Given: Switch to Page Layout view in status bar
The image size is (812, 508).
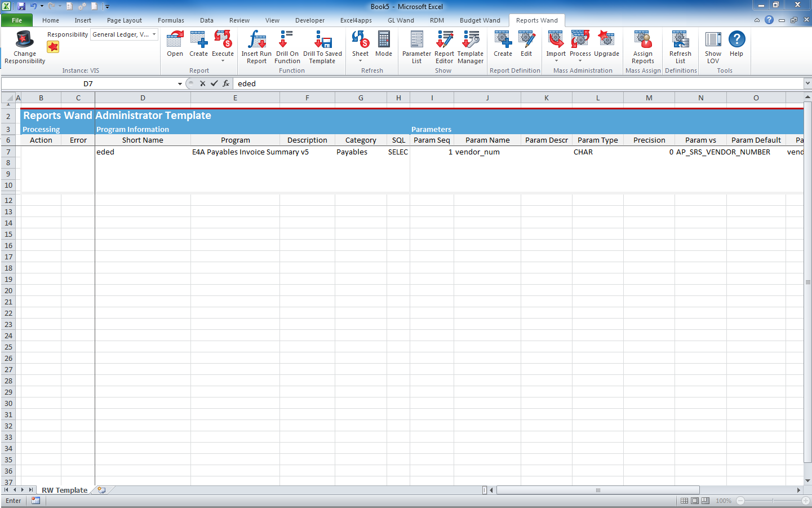Looking at the screenshot, I should click(x=695, y=501).
